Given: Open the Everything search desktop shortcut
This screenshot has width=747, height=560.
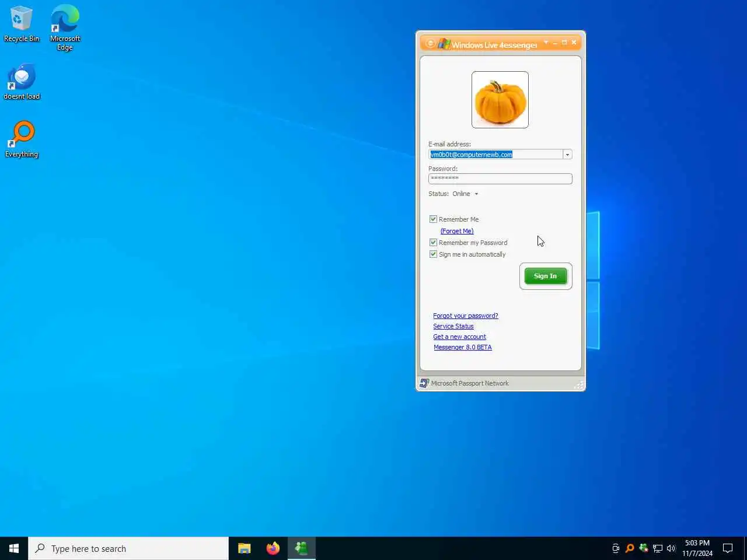Looking at the screenshot, I should tap(22, 139).
